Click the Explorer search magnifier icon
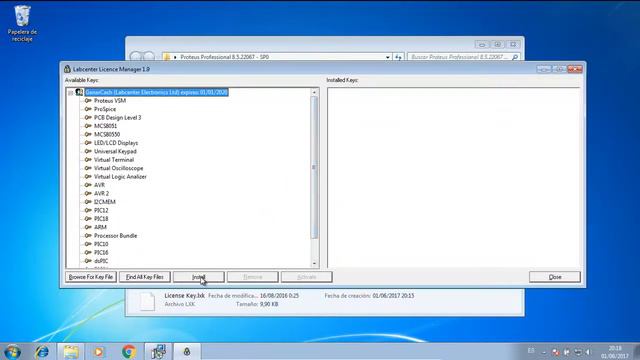The image size is (640, 360). coord(515,57)
